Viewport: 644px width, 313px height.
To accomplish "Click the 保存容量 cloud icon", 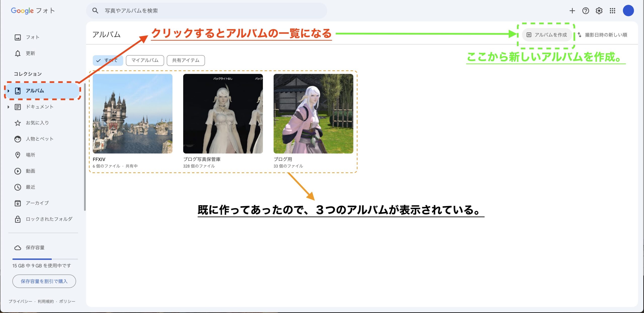I will (x=18, y=248).
